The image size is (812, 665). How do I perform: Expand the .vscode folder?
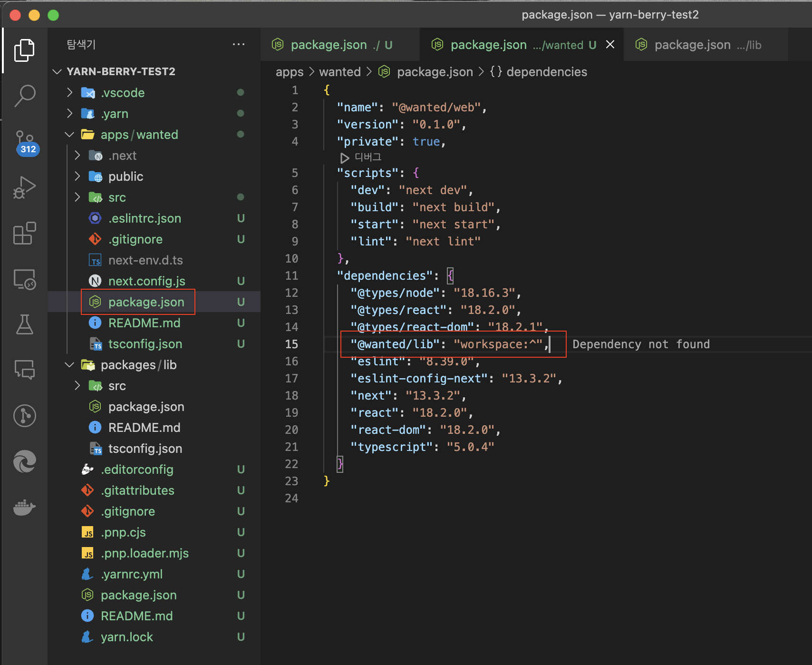point(154,93)
